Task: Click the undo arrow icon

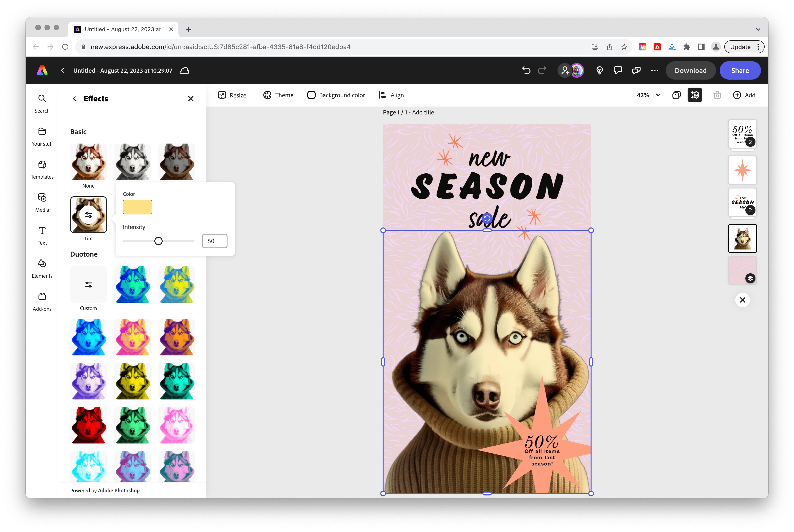Action: point(526,71)
